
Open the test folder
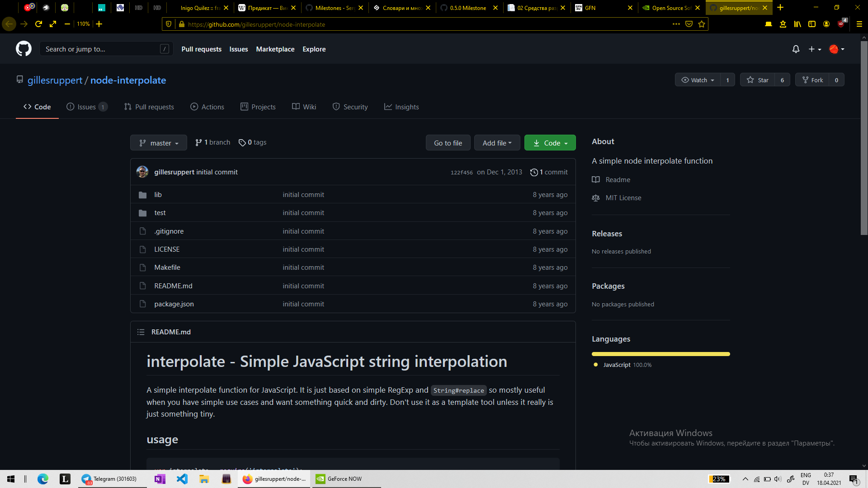pos(160,213)
